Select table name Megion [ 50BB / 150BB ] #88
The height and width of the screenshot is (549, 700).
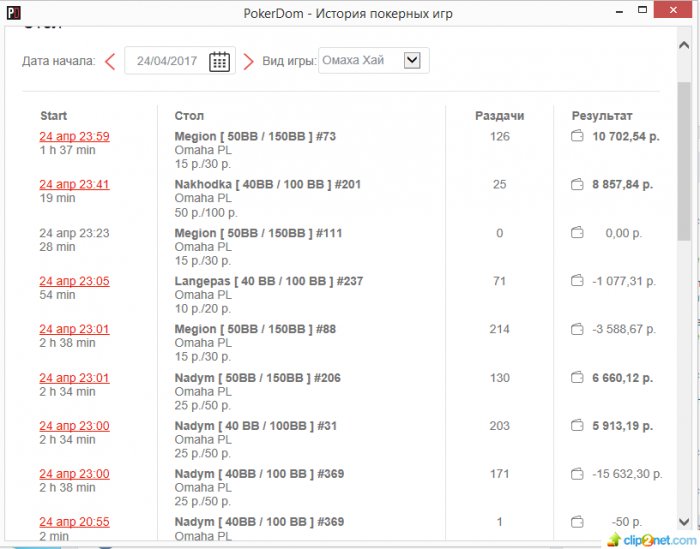coord(255,329)
